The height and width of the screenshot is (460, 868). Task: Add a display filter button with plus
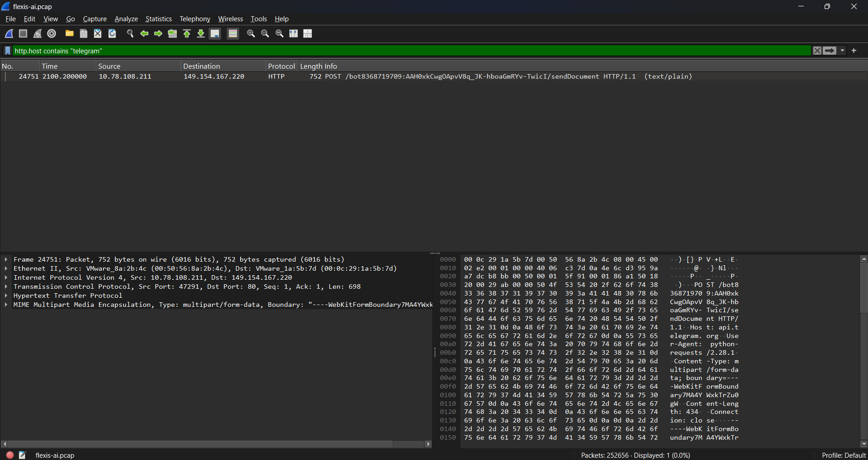[854, 51]
